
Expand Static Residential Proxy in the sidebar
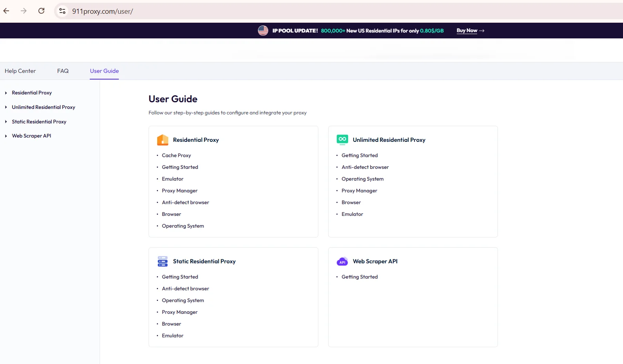click(x=6, y=122)
